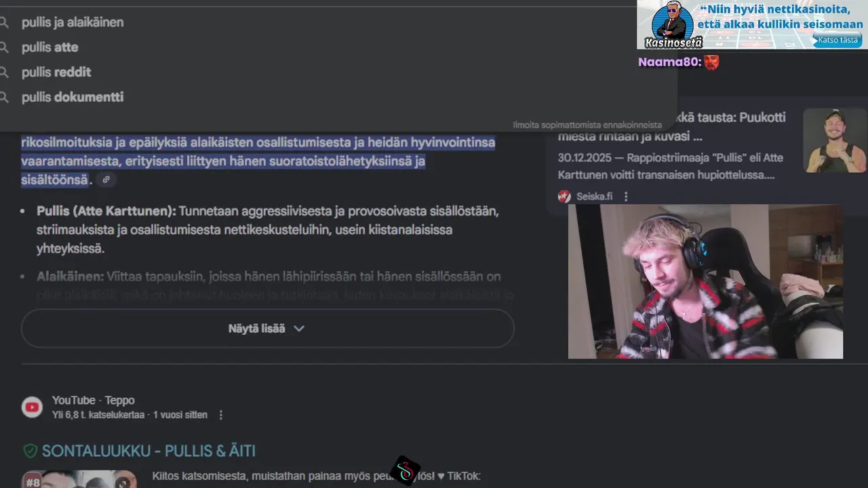
Task: Open Seiska.fi article headline 'Puukotti miestä rintaan'
Action: pyautogui.click(x=671, y=127)
